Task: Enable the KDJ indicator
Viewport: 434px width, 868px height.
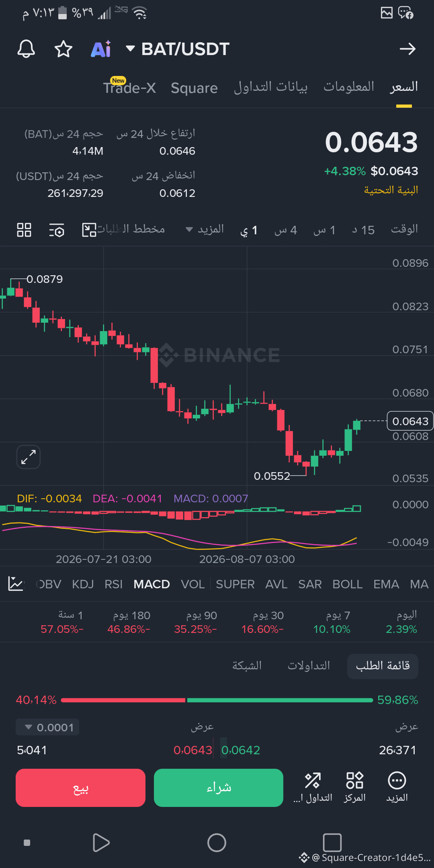Action: pos(83,584)
